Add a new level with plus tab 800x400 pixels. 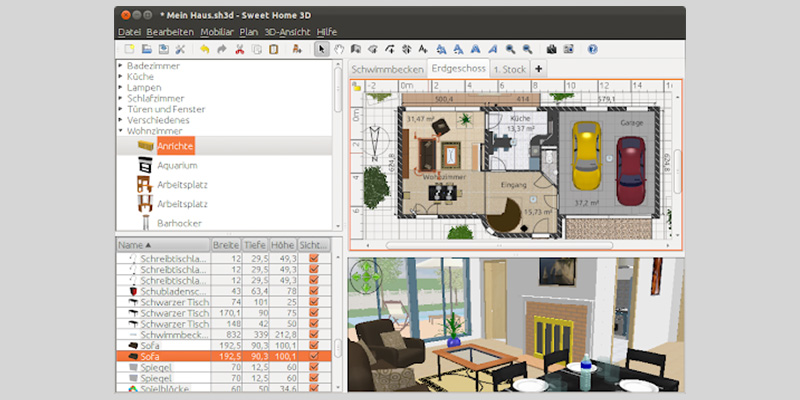tap(538, 69)
